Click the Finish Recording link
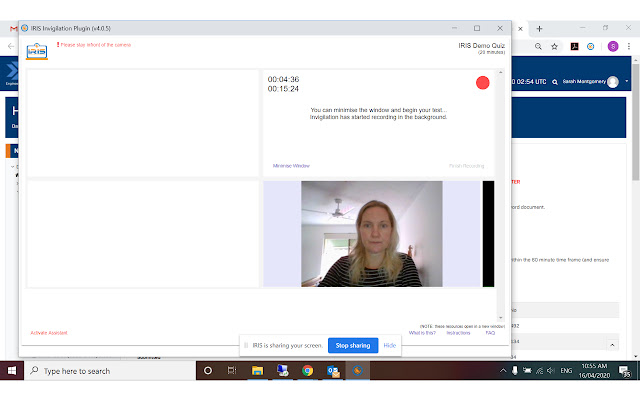The image size is (640, 400). coord(467,166)
